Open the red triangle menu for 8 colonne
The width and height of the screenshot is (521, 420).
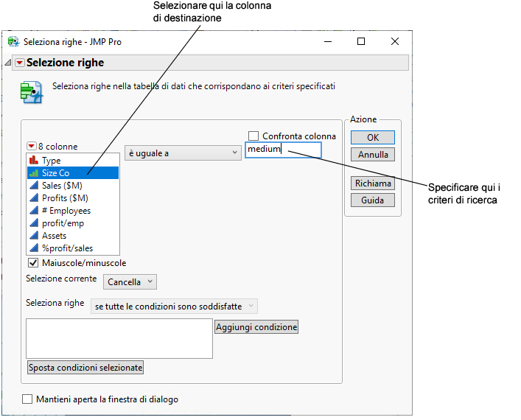click(x=31, y=146)
